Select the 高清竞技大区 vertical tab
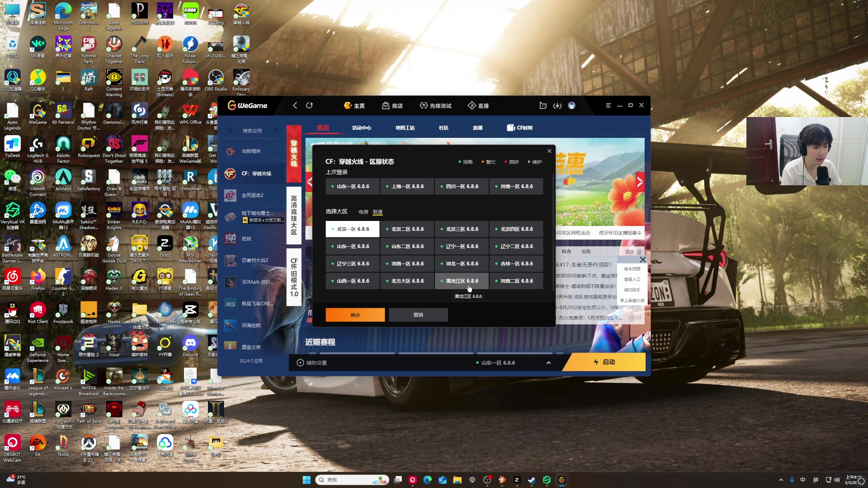The height and width of the screenshot is (488, 868). pos(294,216)
